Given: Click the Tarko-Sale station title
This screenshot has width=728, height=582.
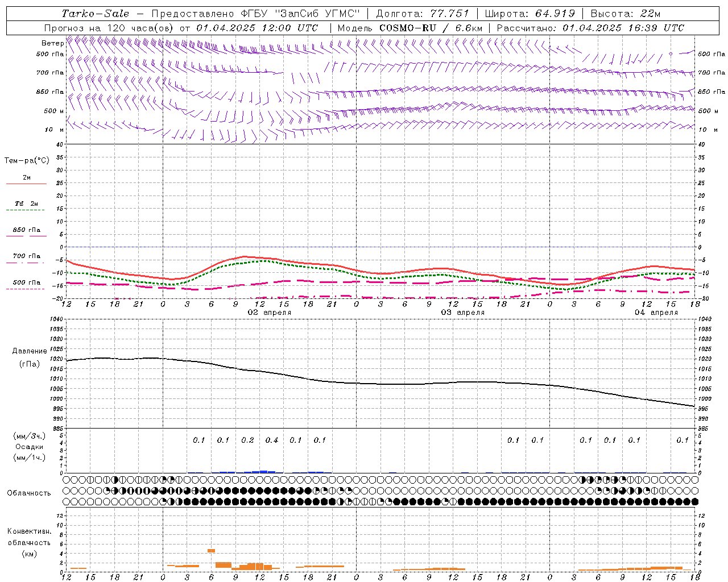Looking at the screenshot, I should click(x=96, y=14).
